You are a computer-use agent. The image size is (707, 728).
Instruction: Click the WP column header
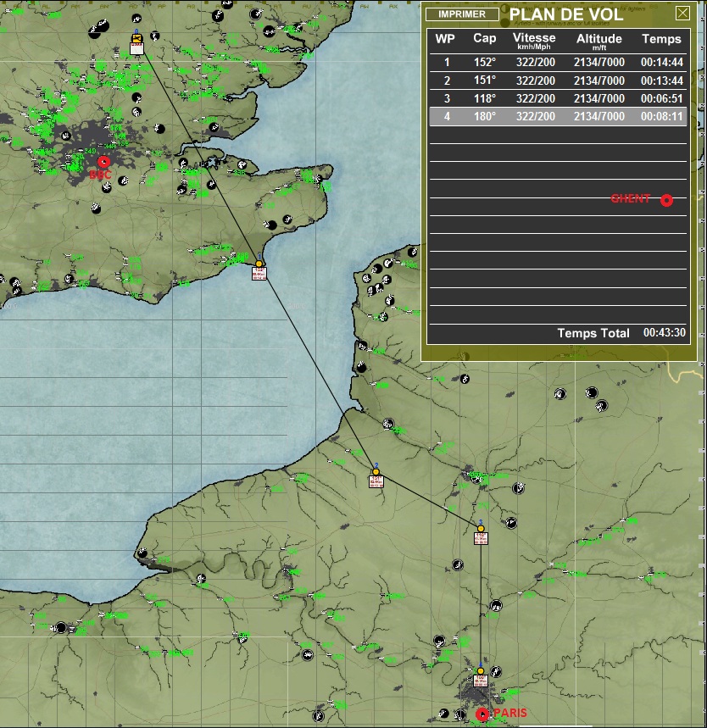coord(445,39)
